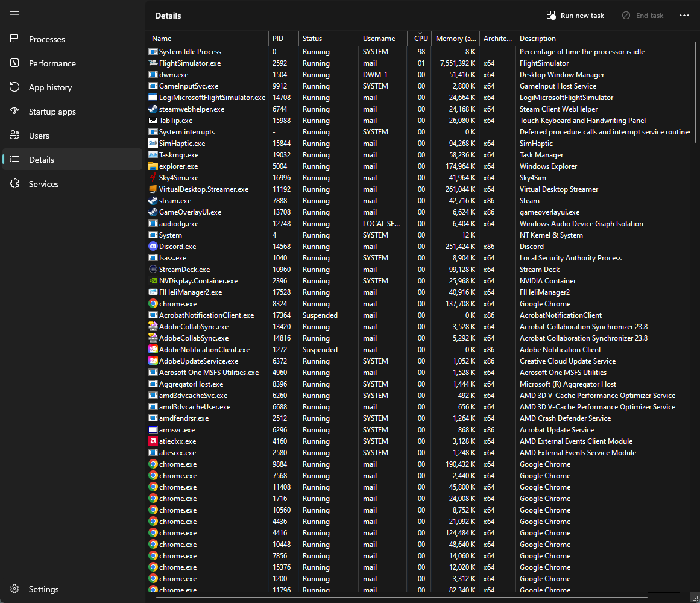Select GameInputSvc.exe in the list
700x603 pixels.
tap(419, 86)
